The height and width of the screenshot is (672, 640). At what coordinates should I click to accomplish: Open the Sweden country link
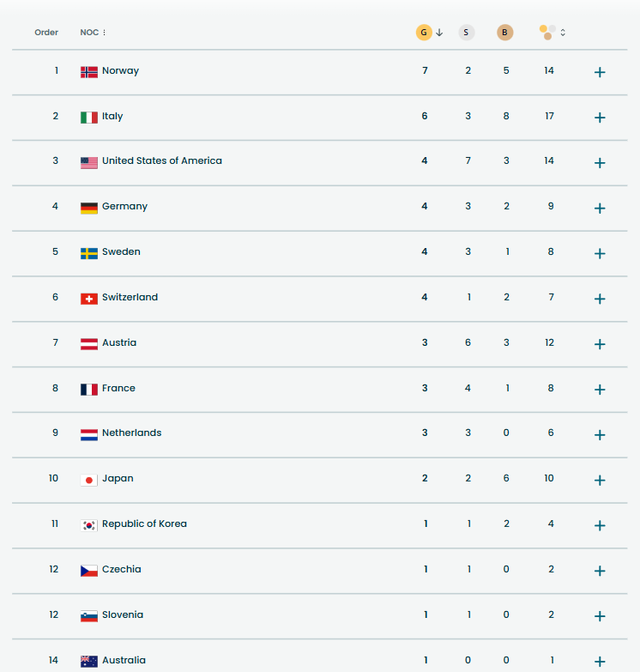coord(121,252)
